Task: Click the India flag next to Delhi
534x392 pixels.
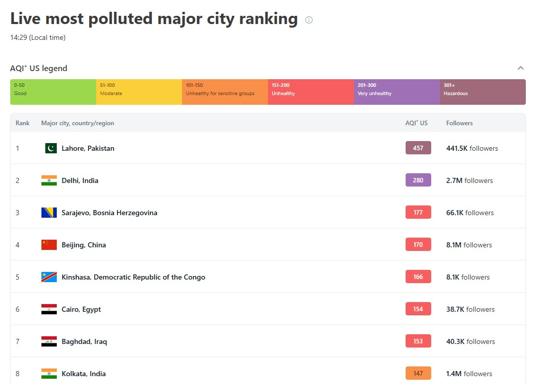Action: (x=49, y=180)
